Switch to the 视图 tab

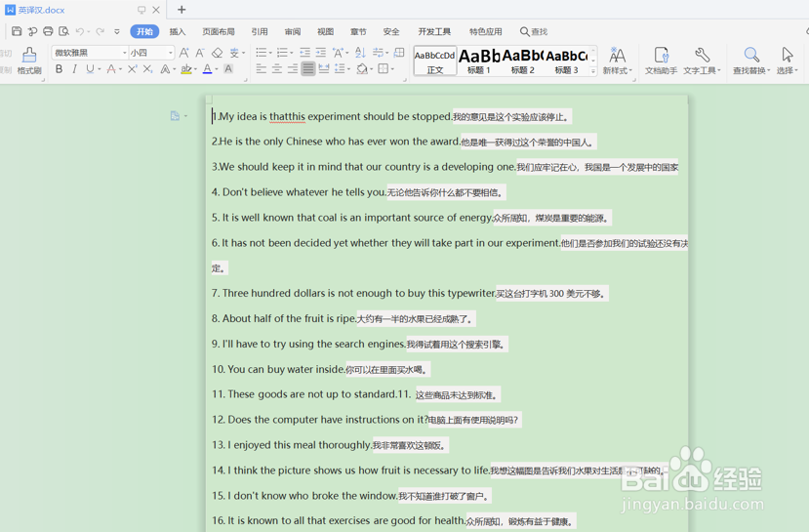(326, 32)
